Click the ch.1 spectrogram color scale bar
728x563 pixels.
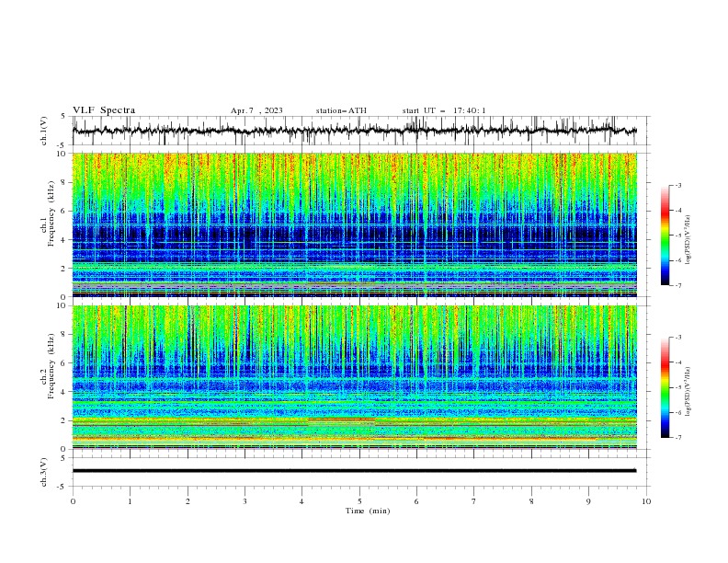(x=665, y=236)
